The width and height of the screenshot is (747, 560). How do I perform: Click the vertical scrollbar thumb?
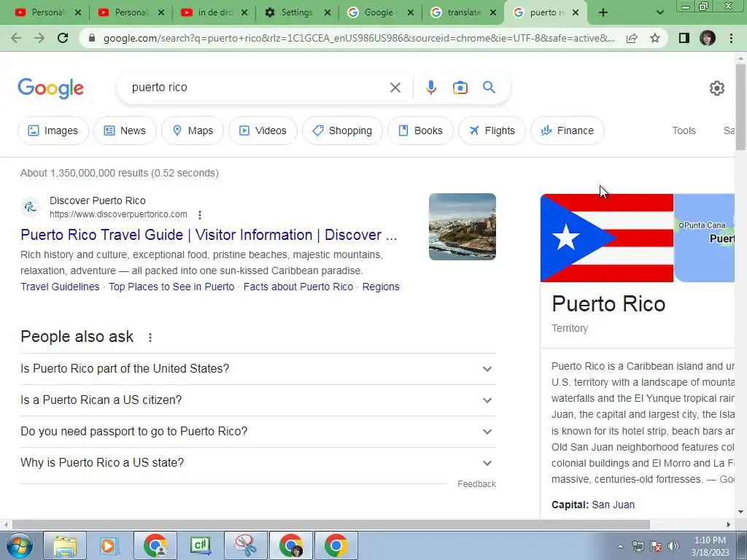click(740, 107)
